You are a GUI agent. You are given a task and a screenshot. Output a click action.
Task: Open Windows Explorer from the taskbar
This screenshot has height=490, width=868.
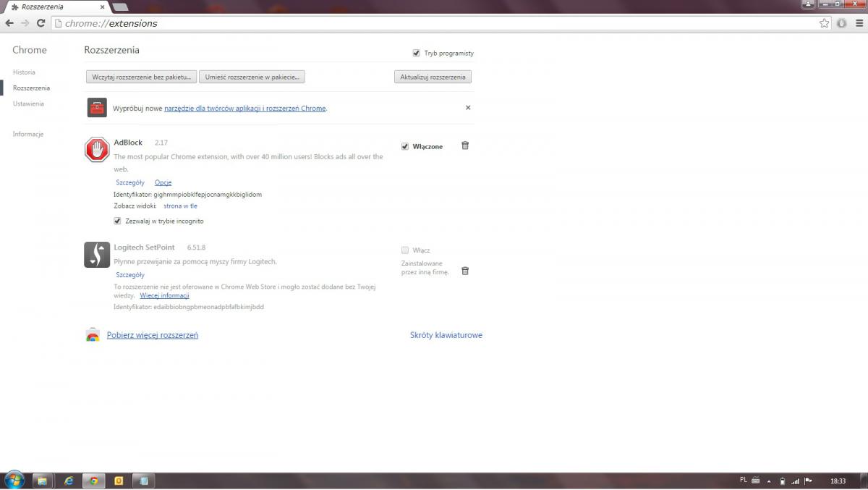point(42,481)
